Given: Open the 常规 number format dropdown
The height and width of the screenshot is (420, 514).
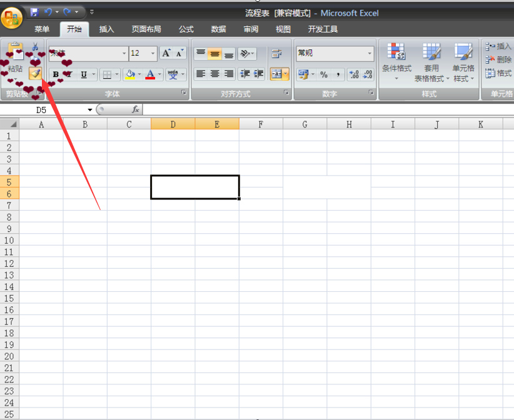Looking at the screenshot, I should (370, 53).
